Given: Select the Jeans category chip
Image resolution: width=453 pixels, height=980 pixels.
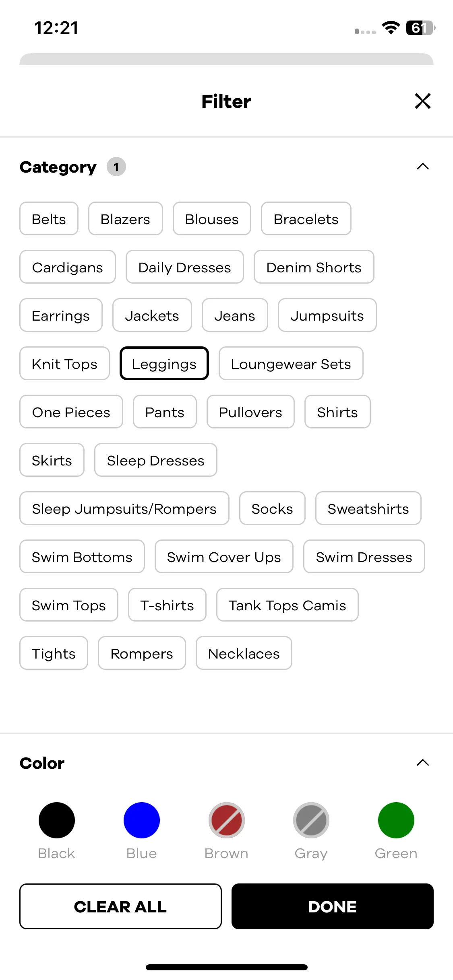Looking at the screenshot, I should point(235,315).
